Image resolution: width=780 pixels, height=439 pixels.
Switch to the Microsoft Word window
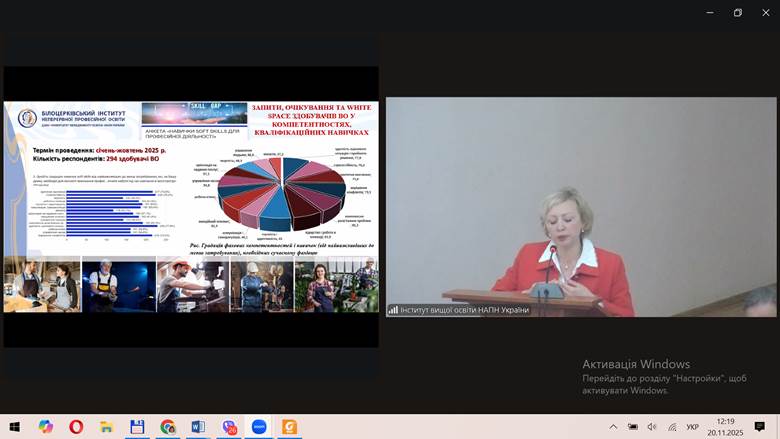pos(198,426)
